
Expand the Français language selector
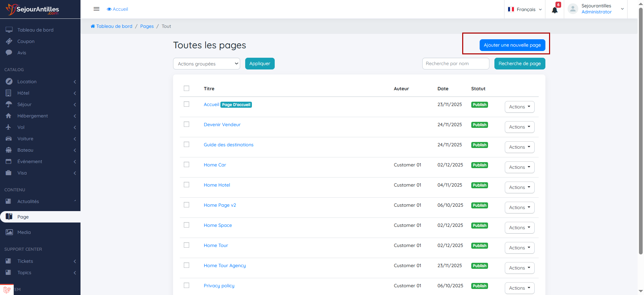point(525,9)
